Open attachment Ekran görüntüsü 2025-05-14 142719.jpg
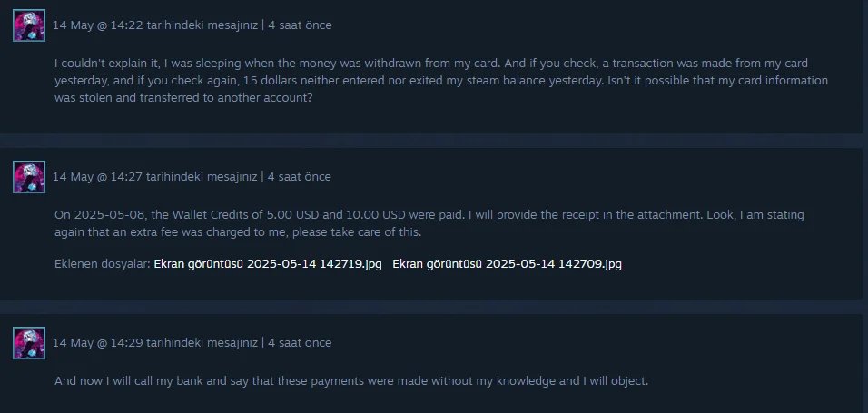The width and height of the screenshot is (868, 413). (268, 264)
